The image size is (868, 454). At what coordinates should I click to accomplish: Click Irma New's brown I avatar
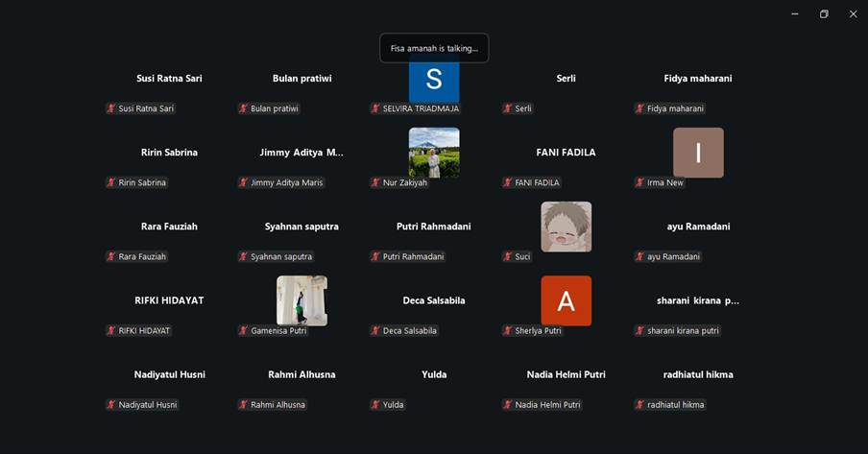pos(698,153)
